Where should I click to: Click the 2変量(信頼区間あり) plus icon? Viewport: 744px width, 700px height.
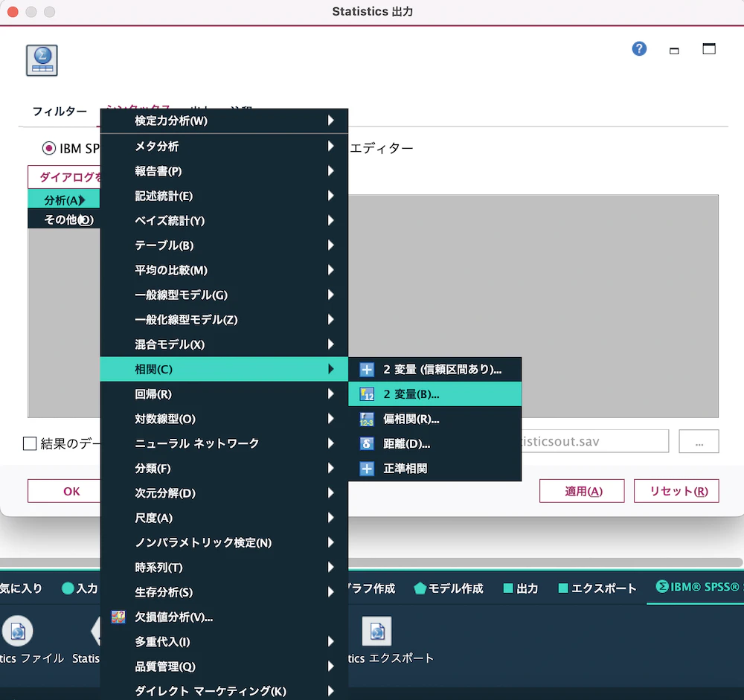click(x=366, y=369)
